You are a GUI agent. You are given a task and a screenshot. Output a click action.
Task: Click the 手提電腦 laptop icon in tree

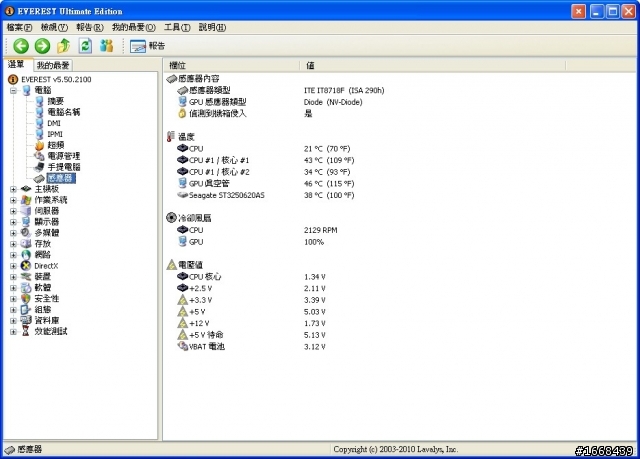[x=39, y=167]
